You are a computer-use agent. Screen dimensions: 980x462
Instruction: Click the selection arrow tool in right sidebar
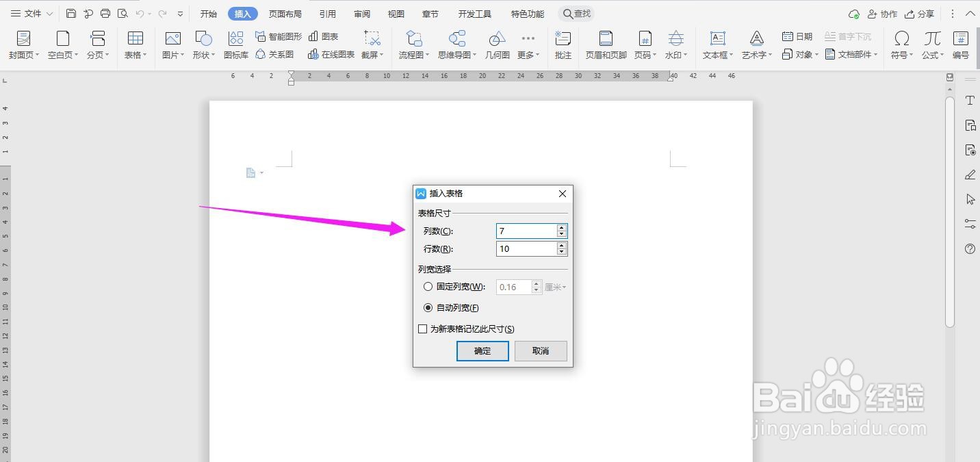click(970, 199)
